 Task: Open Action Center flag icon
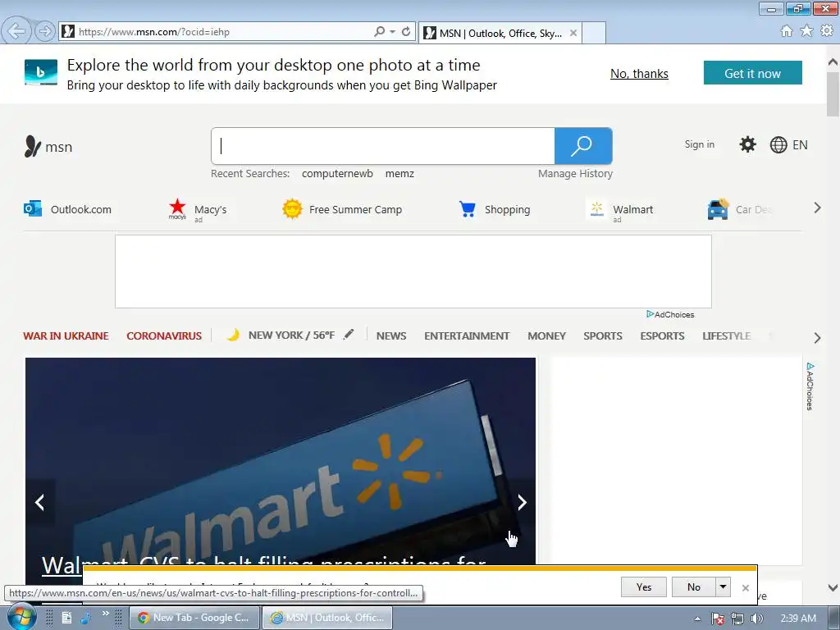click(718, 619)
